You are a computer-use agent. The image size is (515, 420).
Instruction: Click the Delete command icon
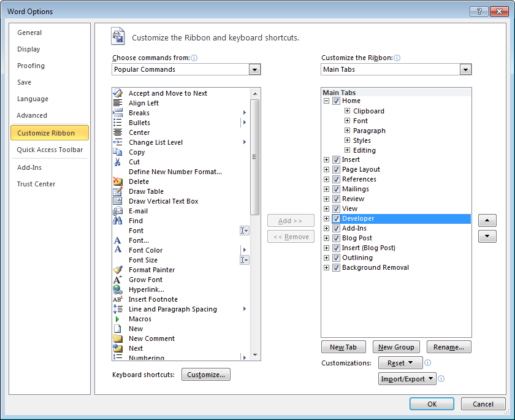tap(118, 181)
